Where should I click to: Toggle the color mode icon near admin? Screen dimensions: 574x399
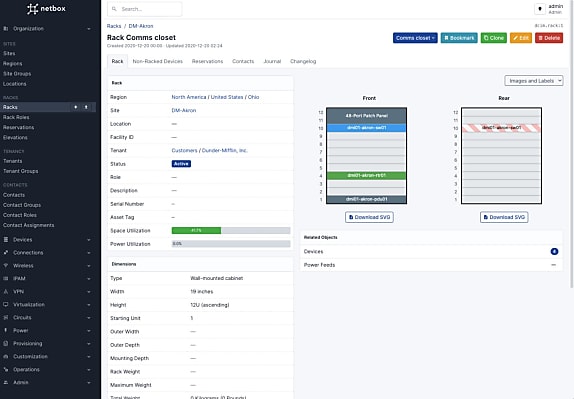pyautogui.click(x=540, y=9)
